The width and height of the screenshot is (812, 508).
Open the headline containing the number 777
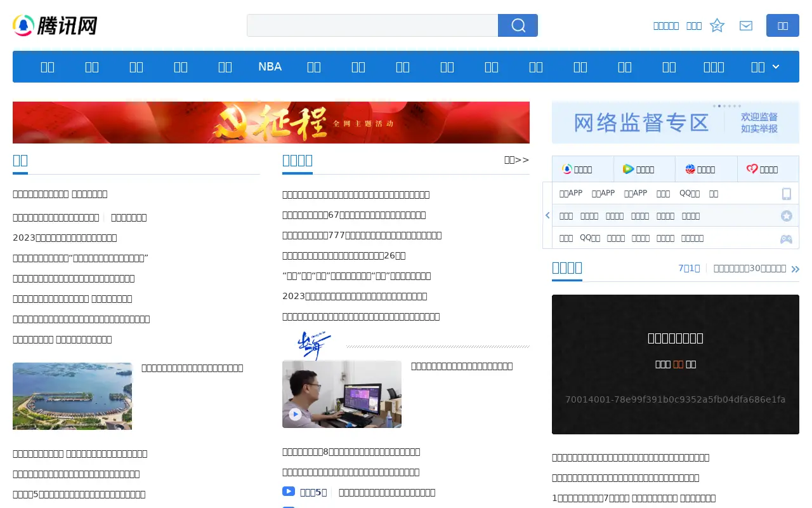[362, 235]
